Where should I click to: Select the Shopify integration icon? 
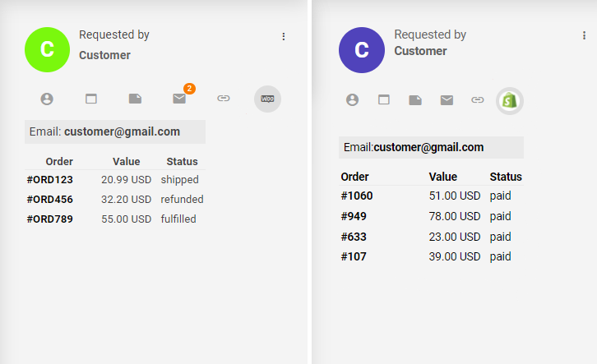point(509,100)
